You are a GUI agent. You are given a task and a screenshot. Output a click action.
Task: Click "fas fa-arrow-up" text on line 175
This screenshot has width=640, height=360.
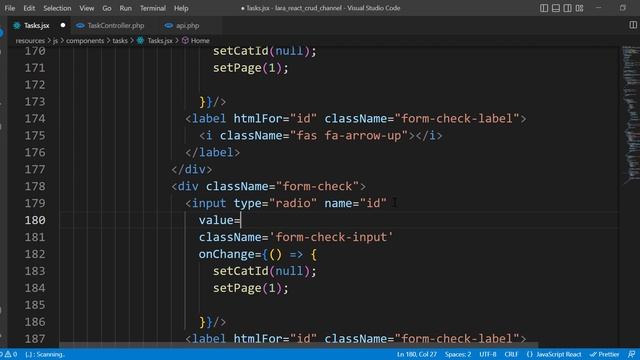[x=349, y=136]
